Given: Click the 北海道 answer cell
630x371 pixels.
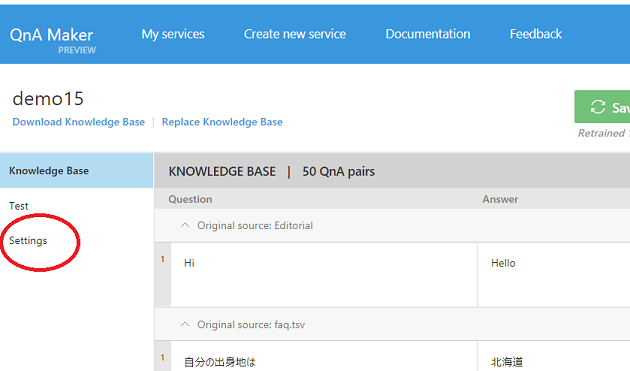Looking at the screenshot, I should (x=554, y=357).
